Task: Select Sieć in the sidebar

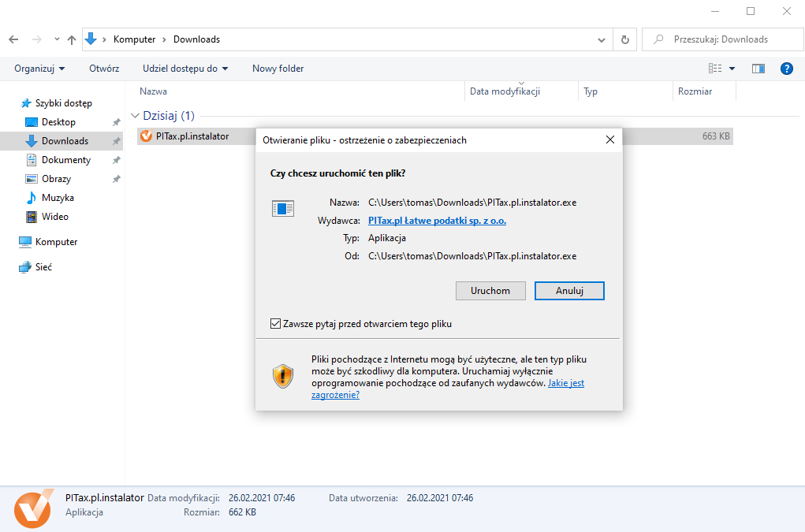Action: 43,267
